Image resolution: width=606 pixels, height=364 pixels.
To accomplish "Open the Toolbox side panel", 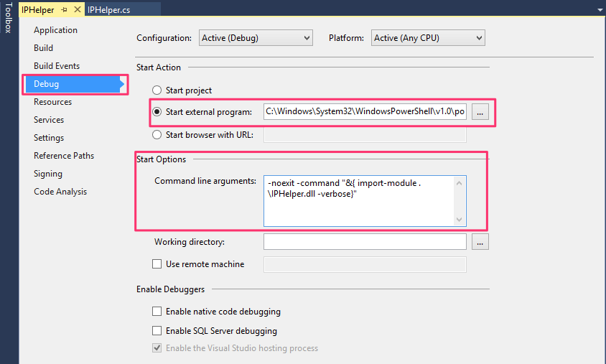I will click(7, 19).
